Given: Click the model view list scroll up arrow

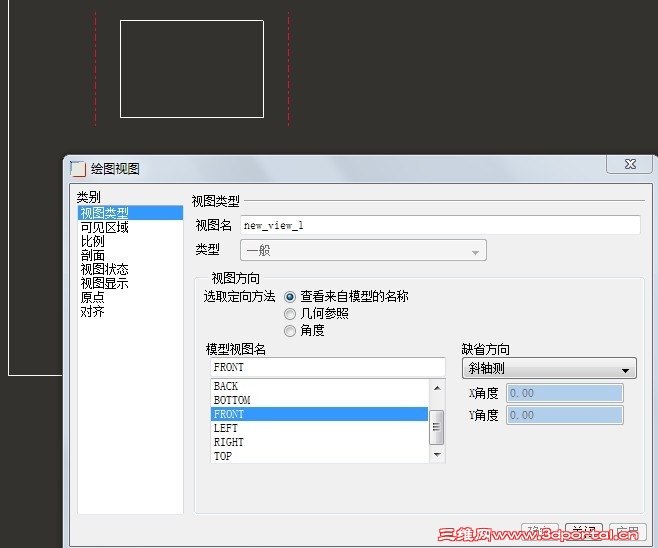Looking at the screenshot, I should click(x=437, y=388).
